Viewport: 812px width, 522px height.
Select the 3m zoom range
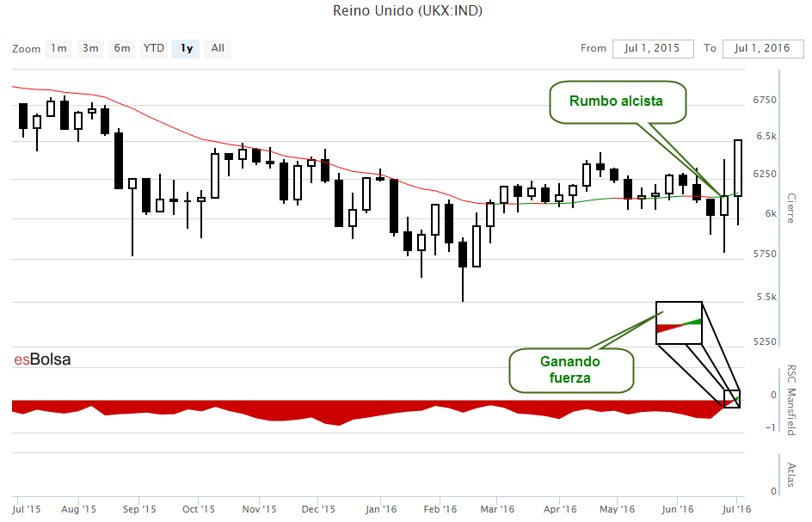[90, 48]
